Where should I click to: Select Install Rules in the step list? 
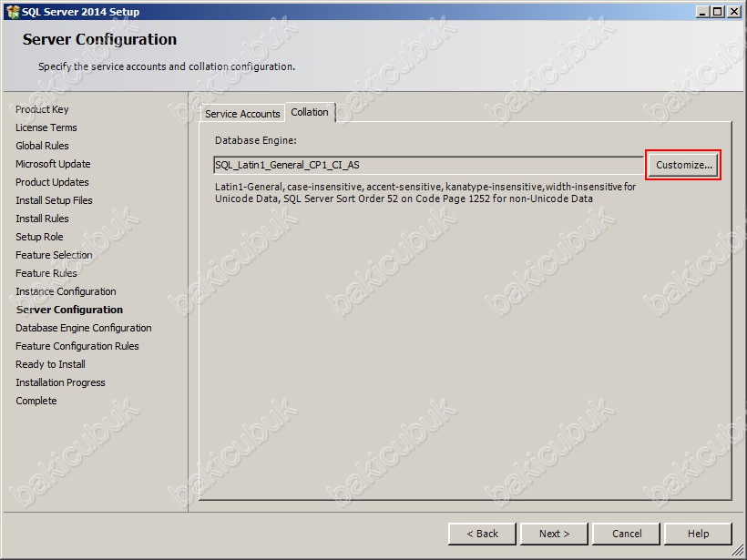[x=42, y=219]
